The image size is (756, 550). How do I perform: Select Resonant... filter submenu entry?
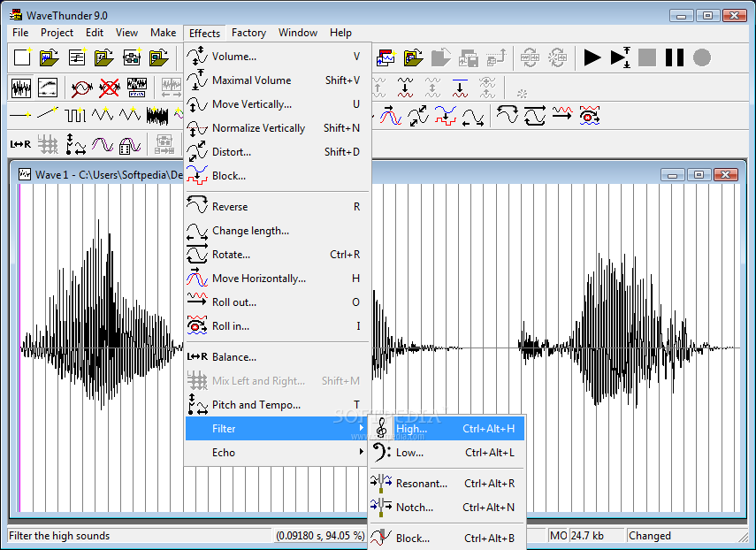tap(447, 484)
